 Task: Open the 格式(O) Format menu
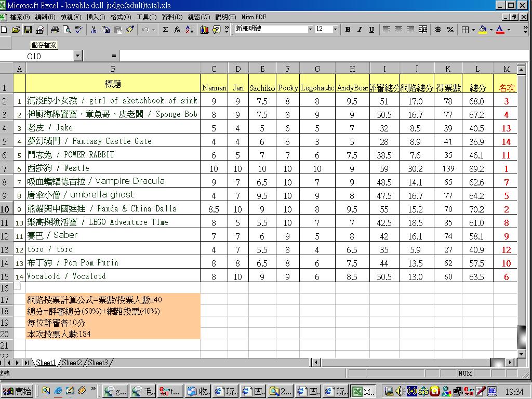(x=120, y=17)
